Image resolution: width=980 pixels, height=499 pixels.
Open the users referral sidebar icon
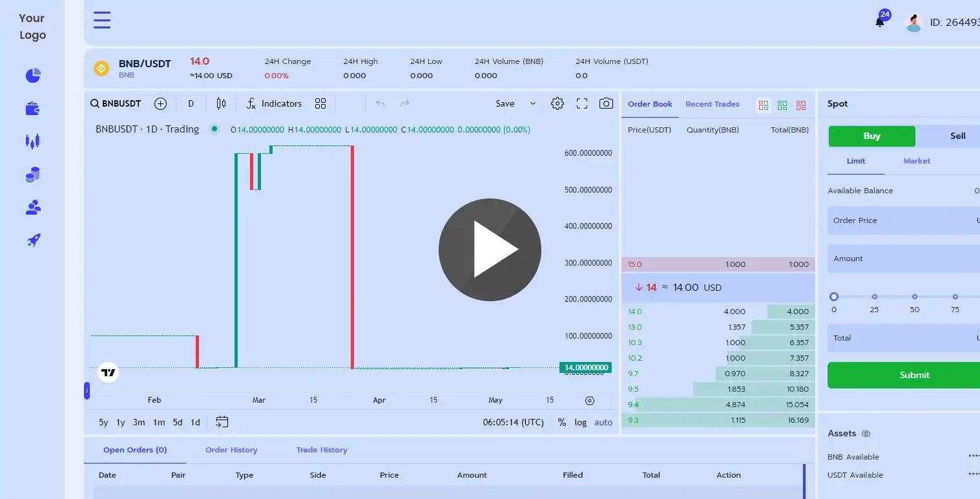[33, 207]
